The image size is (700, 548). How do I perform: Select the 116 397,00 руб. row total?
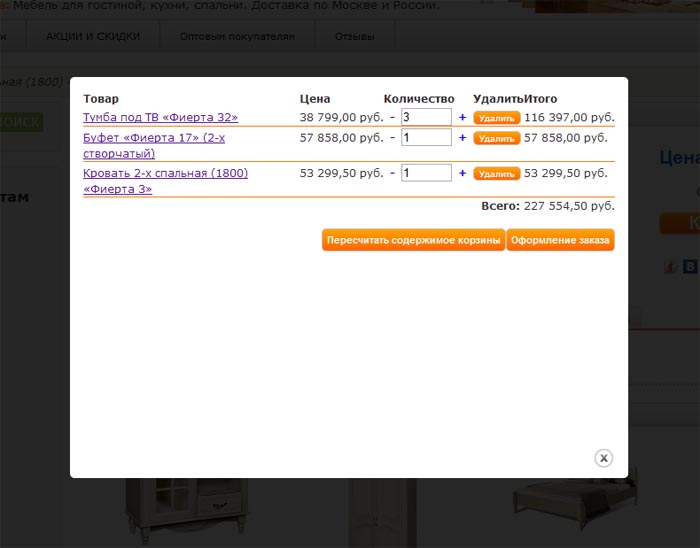(569, 117)
